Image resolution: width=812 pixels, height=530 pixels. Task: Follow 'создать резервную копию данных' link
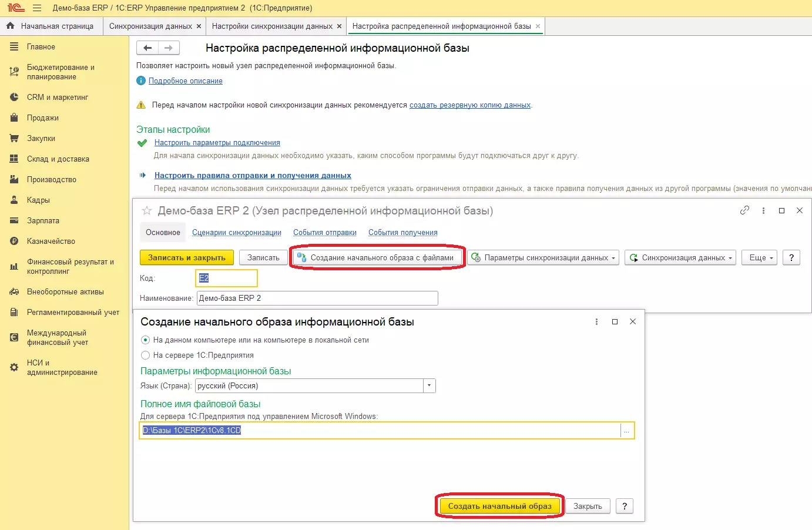tap(470, 105)
